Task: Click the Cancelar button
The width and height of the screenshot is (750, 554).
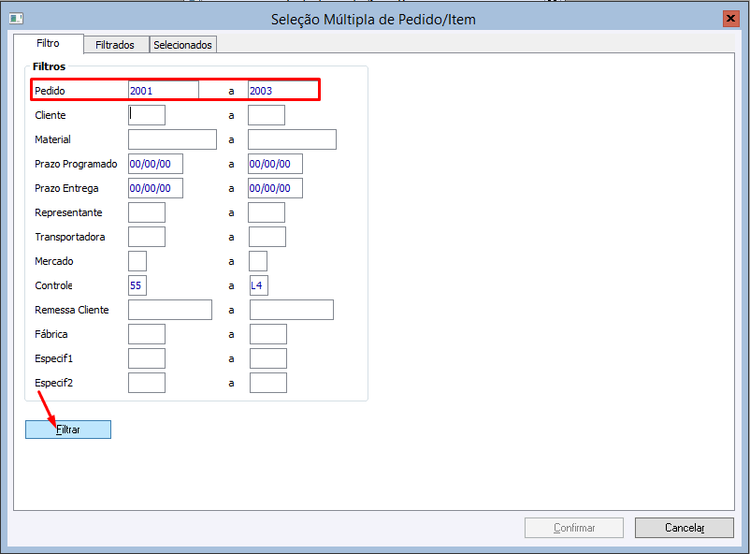Action: [x=684, y=528]
